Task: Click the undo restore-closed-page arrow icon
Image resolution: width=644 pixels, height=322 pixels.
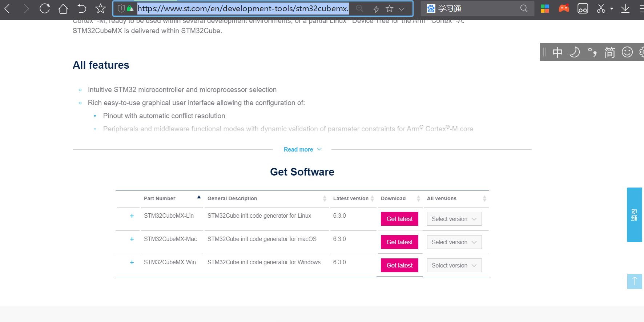Action: (x=82, y=9)
